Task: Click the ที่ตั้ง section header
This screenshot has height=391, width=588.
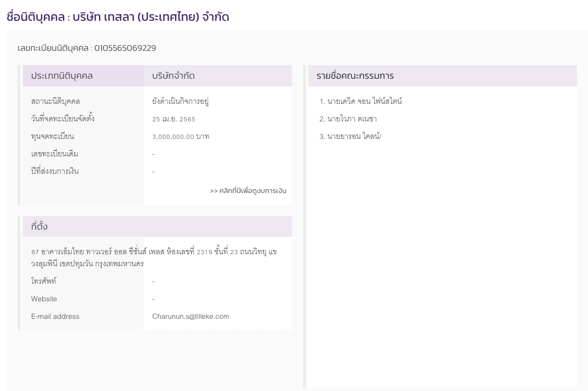Action: pos(158,226)
